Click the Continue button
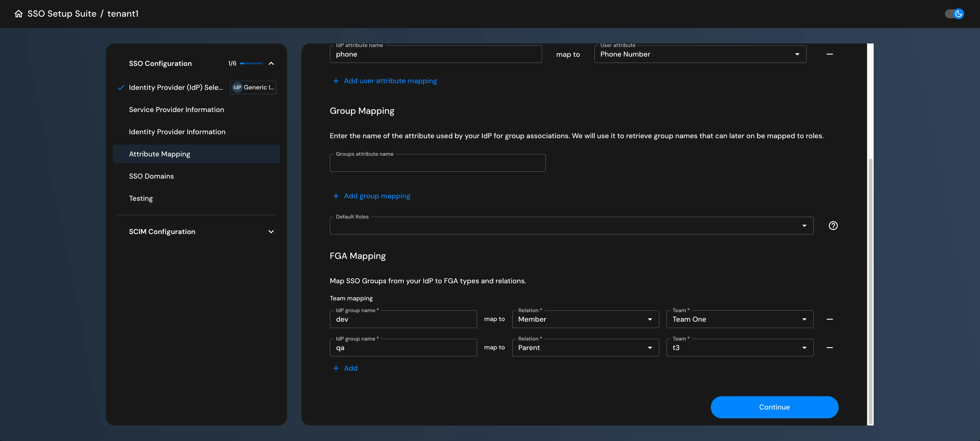 [x=774, y=407]
